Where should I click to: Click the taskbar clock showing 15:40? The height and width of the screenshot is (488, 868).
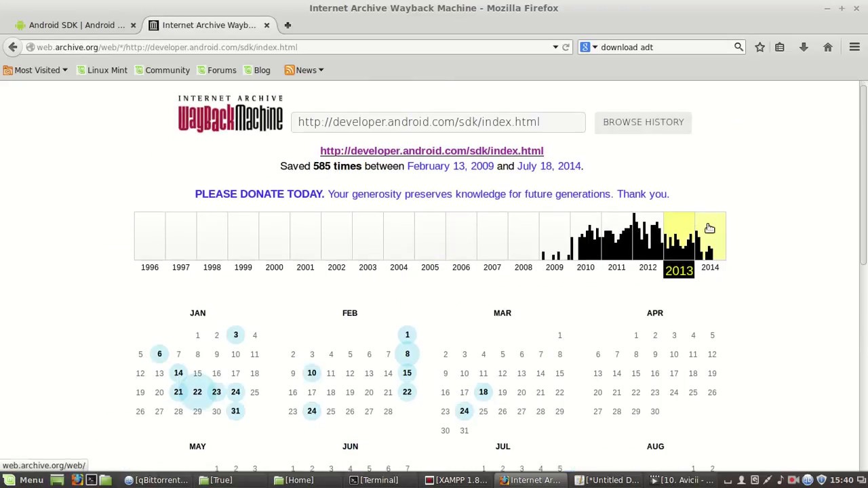tap(842, 480)
